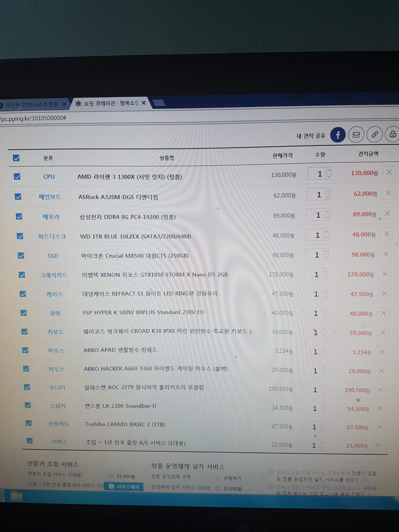Toggle the 하드디스크 row checkbox
This screenshot has height=532, width=399.
(x=20, y=236)
